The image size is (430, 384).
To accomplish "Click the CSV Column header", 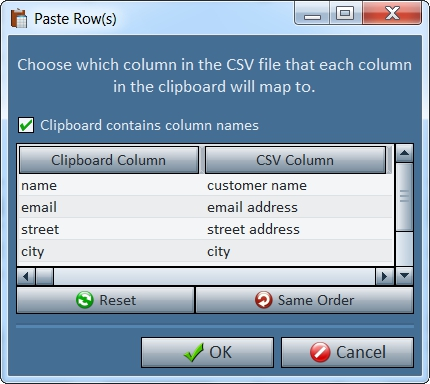I will [295, 160].
